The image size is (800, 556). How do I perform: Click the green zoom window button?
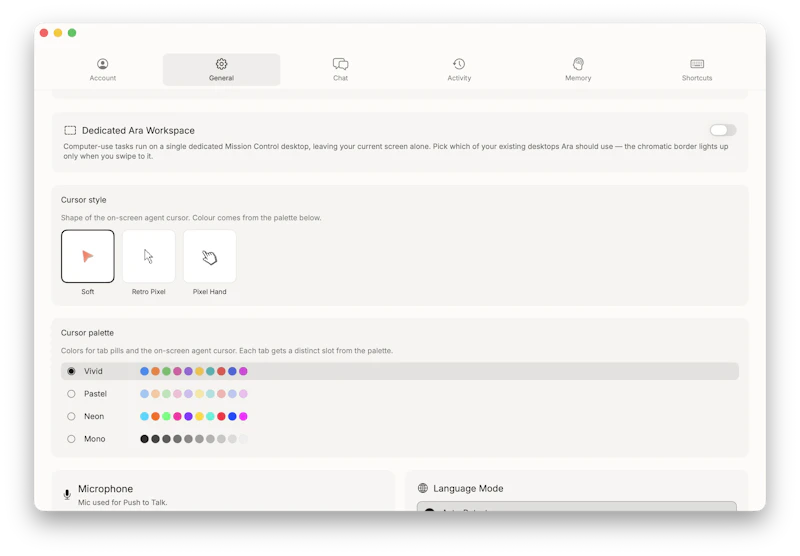pyautogui.click(x=72, y=33)
